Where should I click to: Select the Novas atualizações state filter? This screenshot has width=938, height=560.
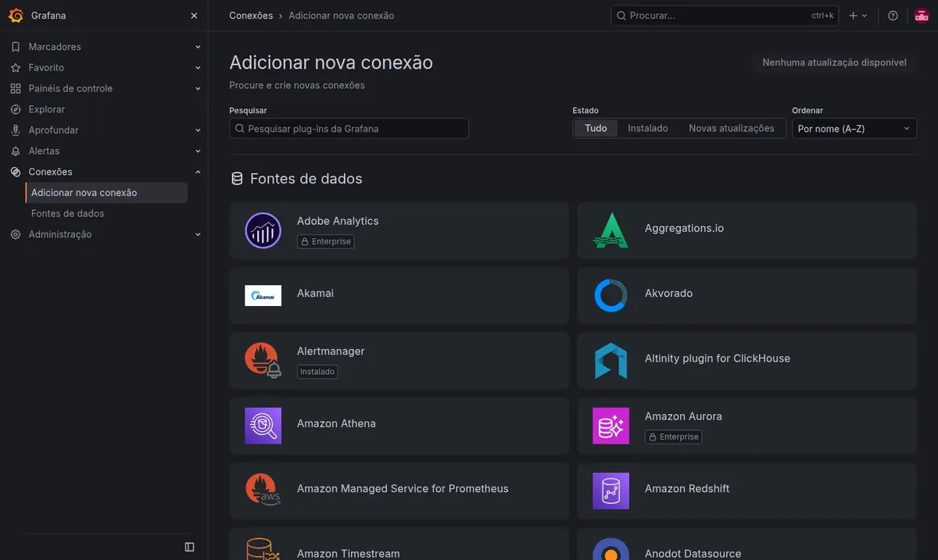click(x=732, y=128)
